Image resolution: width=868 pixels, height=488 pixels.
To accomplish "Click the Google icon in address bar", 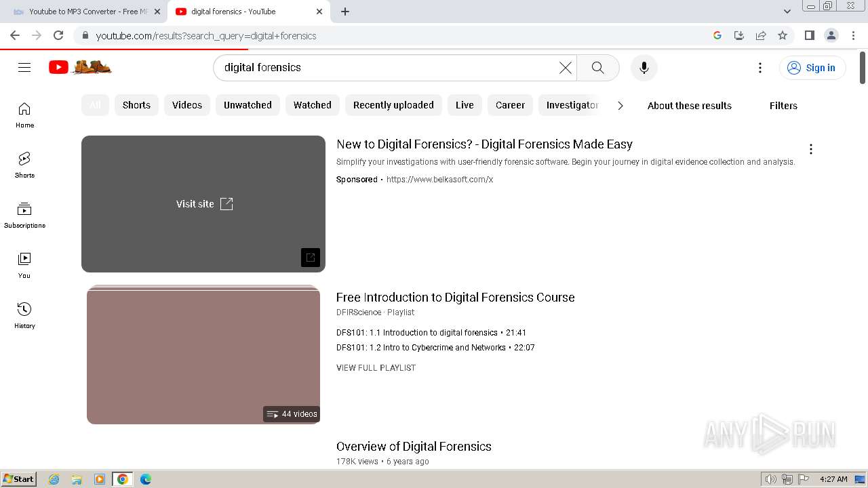I will click(x=717, y=35).
